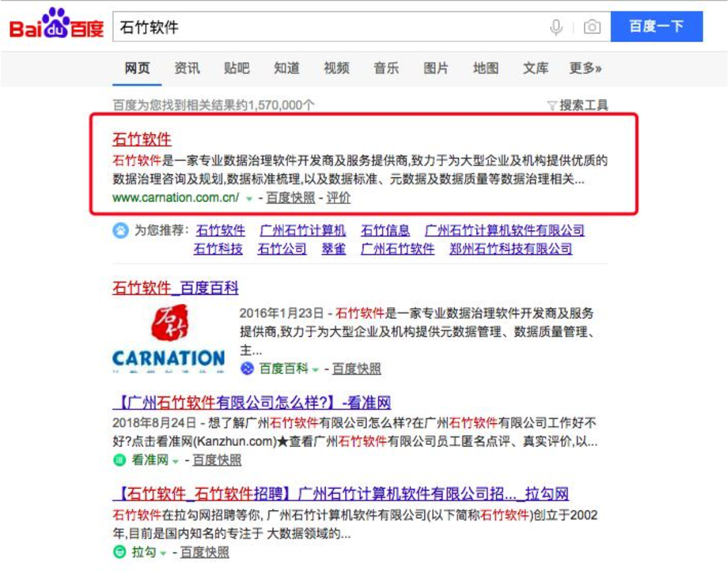
Task: Go to the 地图 tab
Action: pos(486,68)
